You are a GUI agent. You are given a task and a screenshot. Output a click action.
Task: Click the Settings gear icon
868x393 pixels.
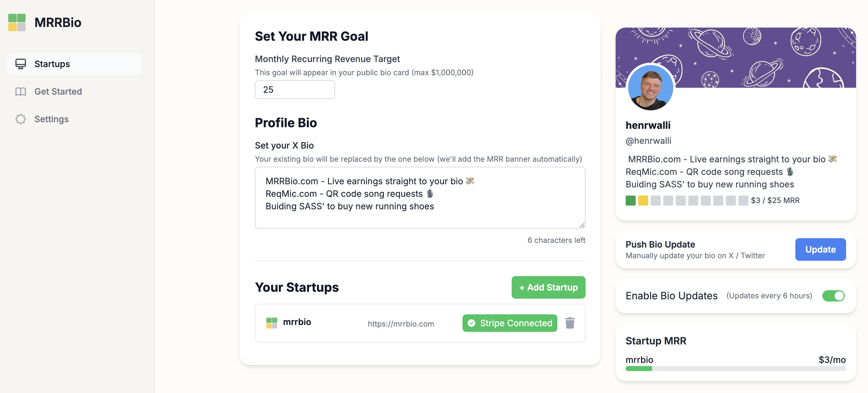click(x=21, y=119)
